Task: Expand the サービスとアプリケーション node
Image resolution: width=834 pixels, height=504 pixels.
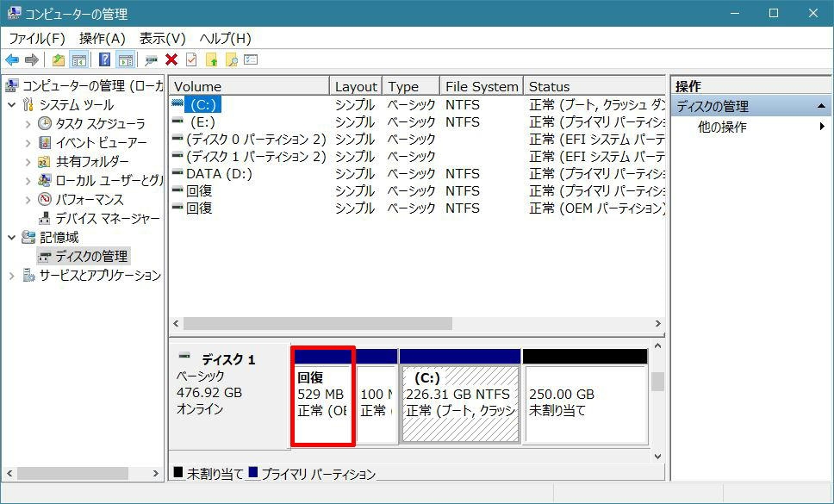Action: [x=12, y=276]
